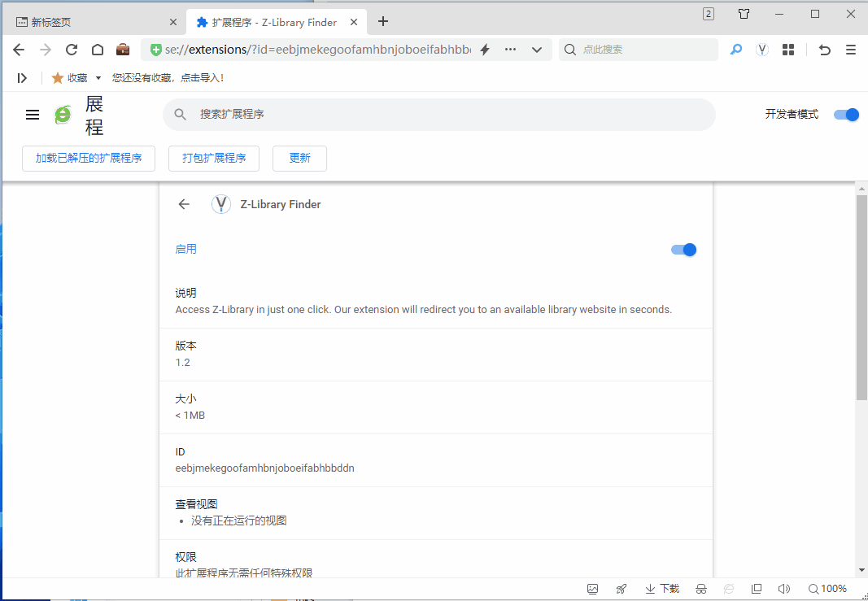
Task: Go to the browser home page
Action: click(x=98, y=50)
